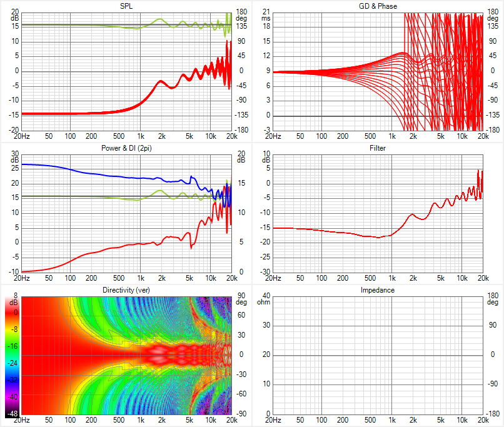
Task: Click the "-48" label on Directivity color scale
Action: (x=13, y=414)
